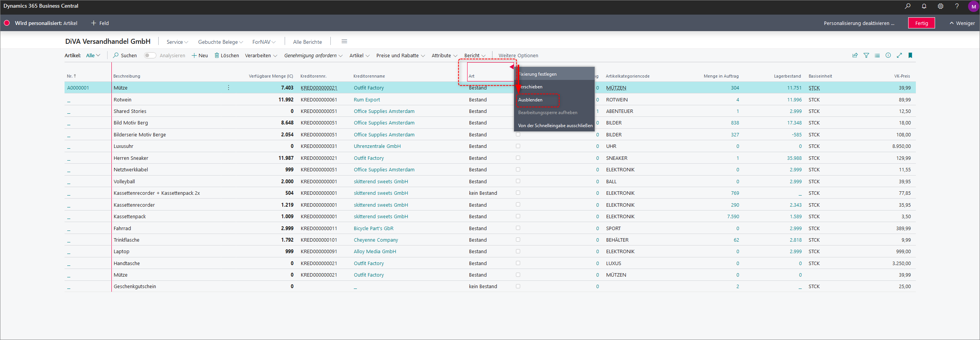Screen dimensions: 980x340
Task: Open the settings gear icon
Action: [940, 6]
